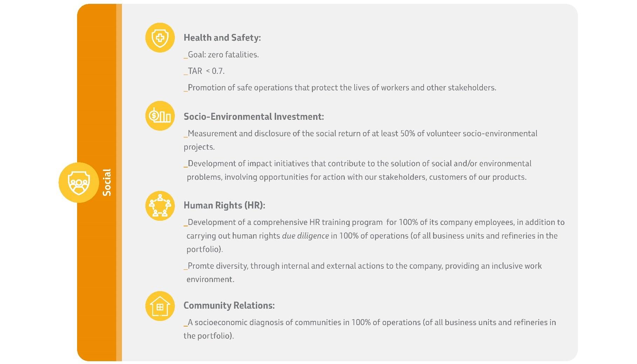Click the Development of impact initiatives paragraph
The width and height of the screenshot is (637, 364).
click(x=357, y=170)
